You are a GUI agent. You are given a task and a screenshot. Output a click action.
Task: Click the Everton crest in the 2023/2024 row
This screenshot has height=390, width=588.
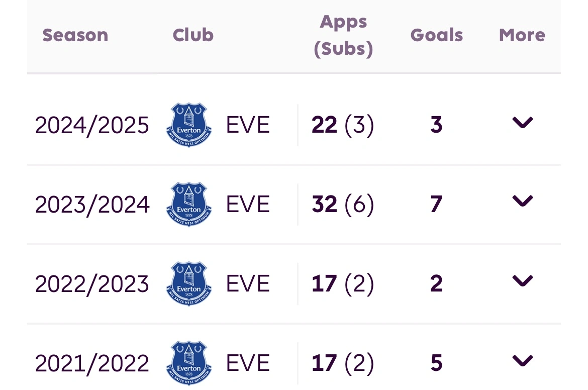[189, 205]
